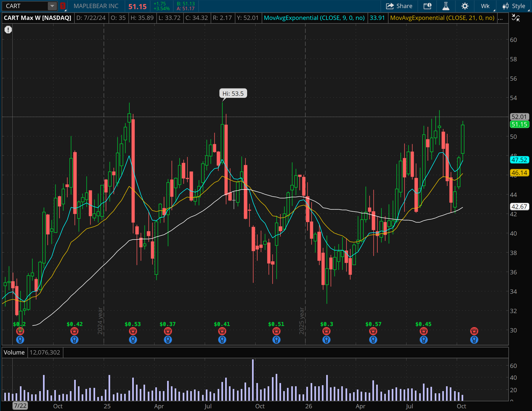Open the chart info card icon
532x411 pixels.
click(x=427, y=6)
